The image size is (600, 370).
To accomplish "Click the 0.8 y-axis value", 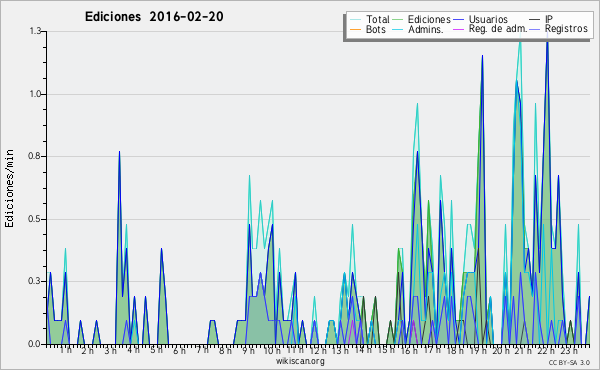I will tap(35, 156).
